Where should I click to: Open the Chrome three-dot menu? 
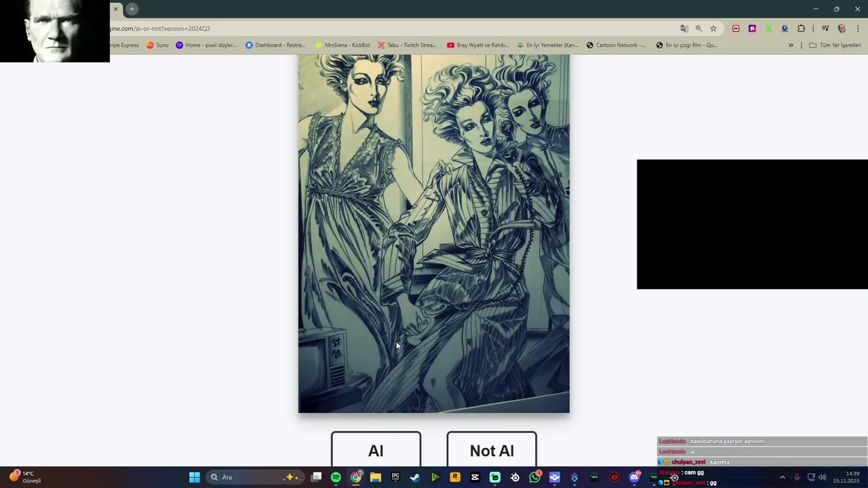858,28
